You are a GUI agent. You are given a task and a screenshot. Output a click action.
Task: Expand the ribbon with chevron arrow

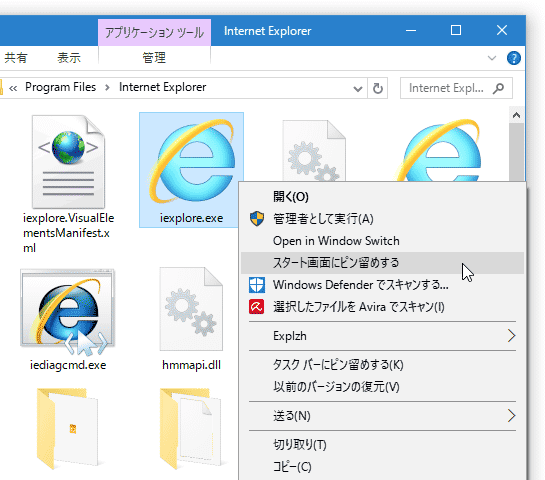[492, 58]
